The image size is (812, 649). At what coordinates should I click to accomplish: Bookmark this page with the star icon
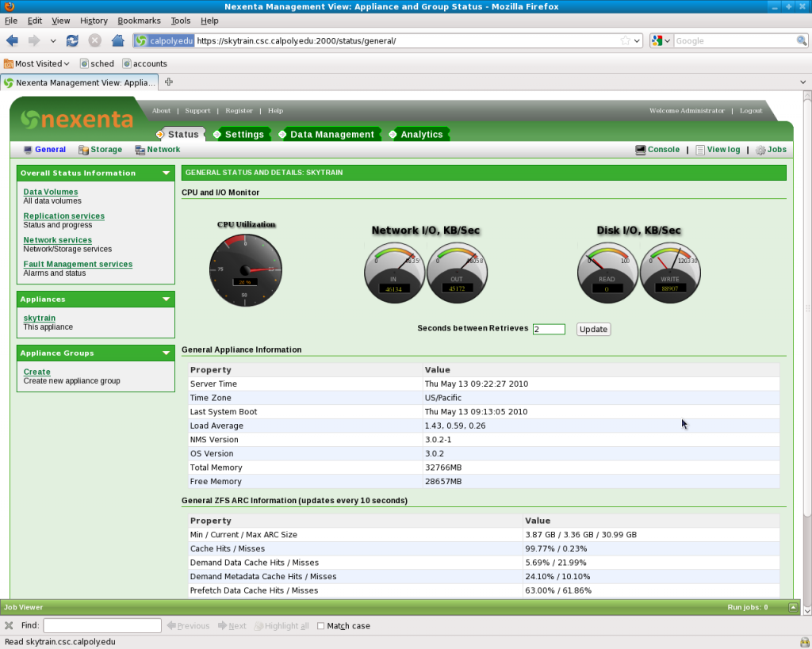click(x=626, y=41)
